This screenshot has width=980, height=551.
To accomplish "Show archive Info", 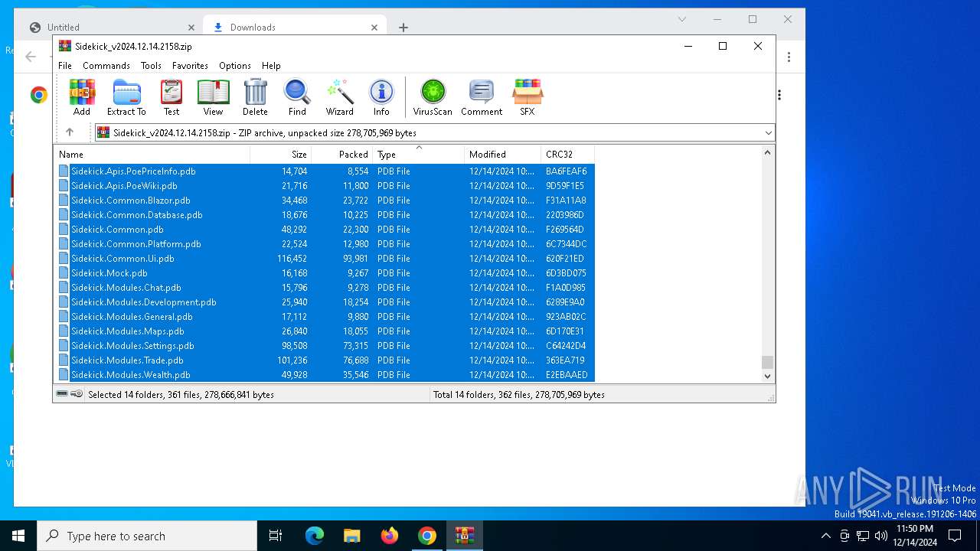I will pos(381,97).
